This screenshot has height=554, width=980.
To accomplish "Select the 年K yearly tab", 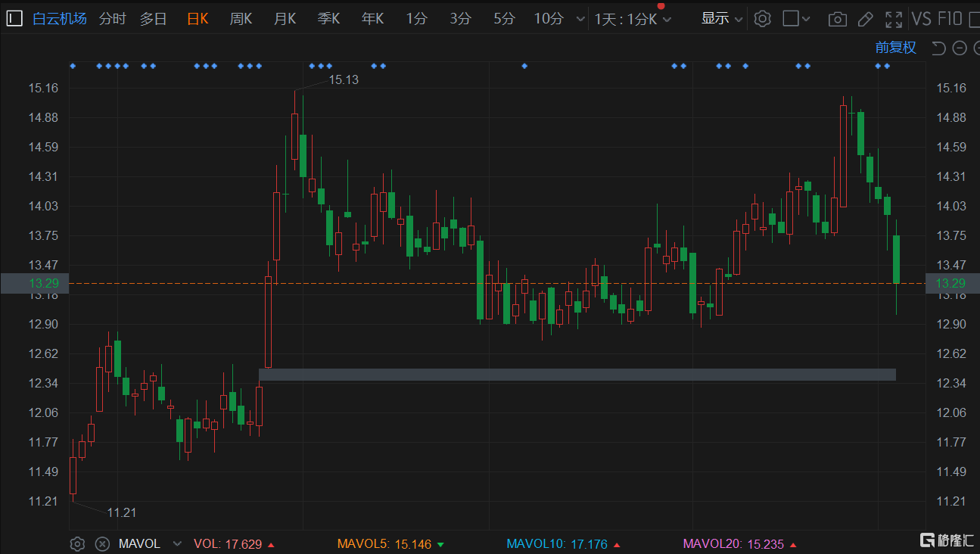I will tap(372, 19).
